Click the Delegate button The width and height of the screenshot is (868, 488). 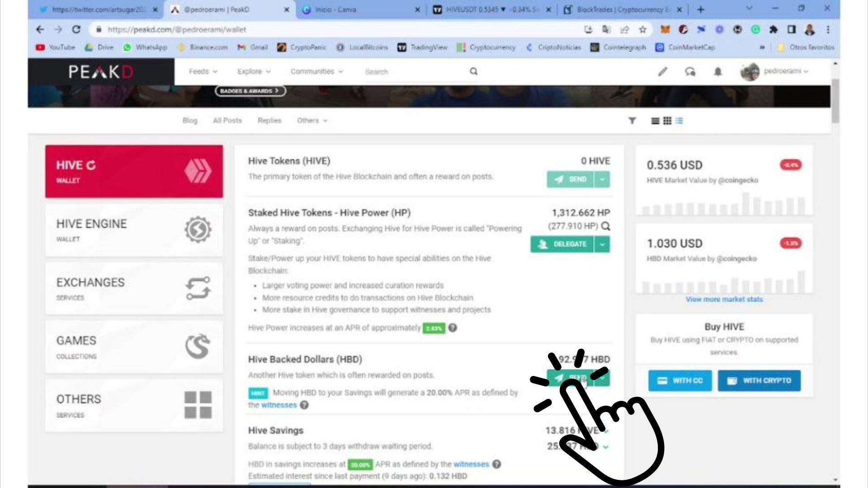(562, 244)
